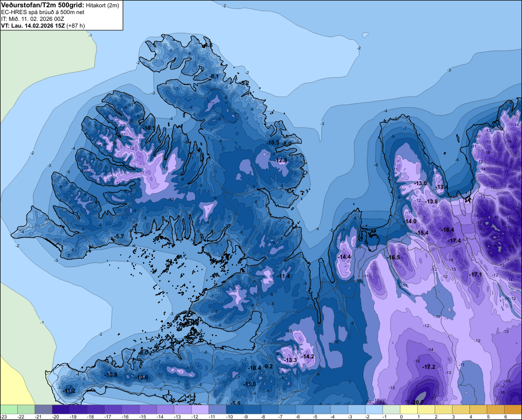
Task: Click the -11.2 temperature reading
Action: pos(69,391)
